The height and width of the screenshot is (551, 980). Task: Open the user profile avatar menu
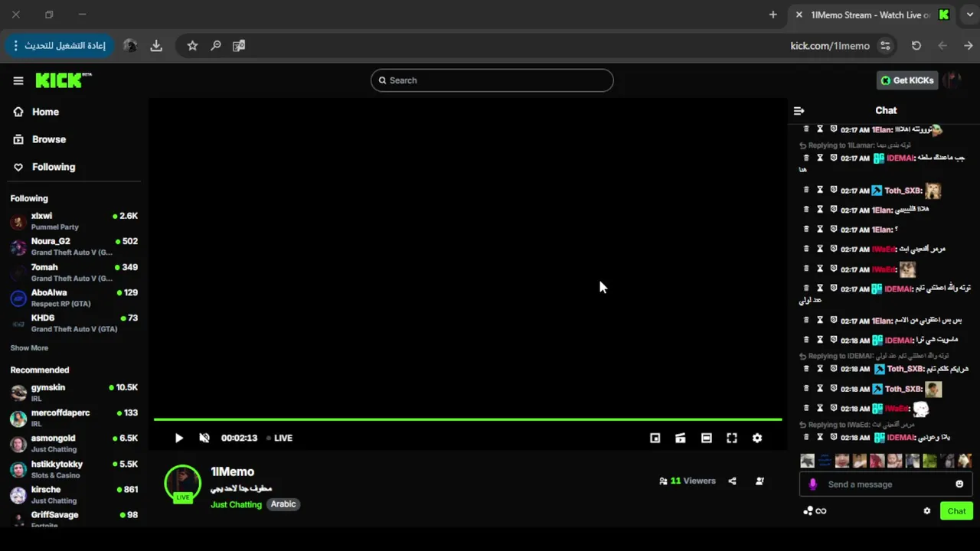pos(952,80)
